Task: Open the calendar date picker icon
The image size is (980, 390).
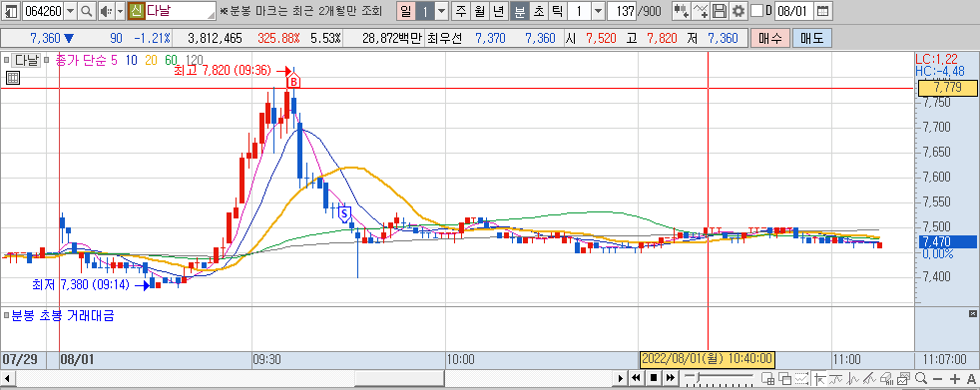Action: (x=823, y=11)
